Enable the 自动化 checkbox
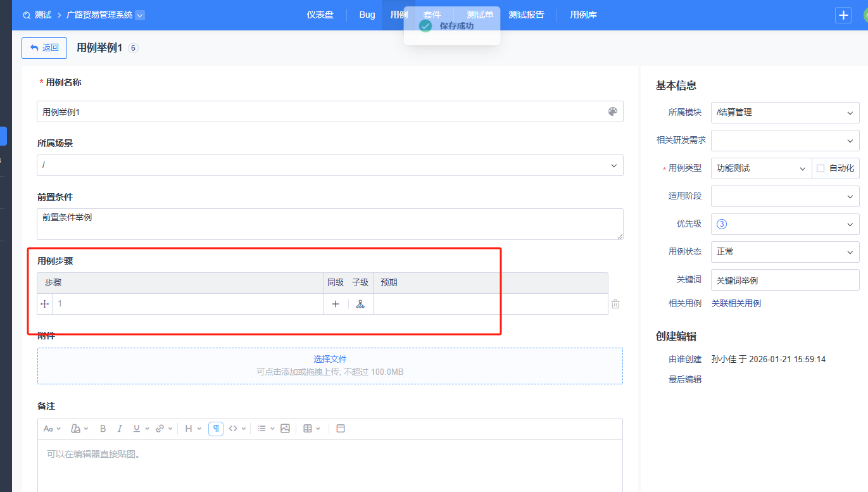The image size is (868, 492). tap(821, 168)
